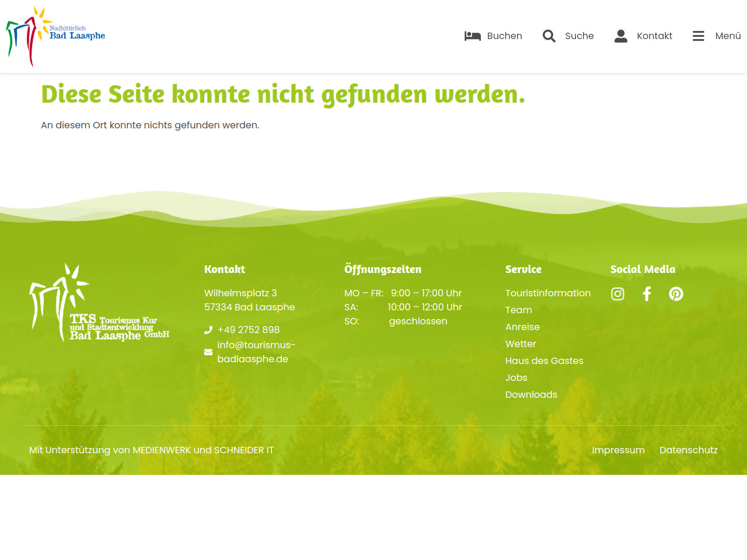Open the Datenschutz privacy link

point(688,450)
